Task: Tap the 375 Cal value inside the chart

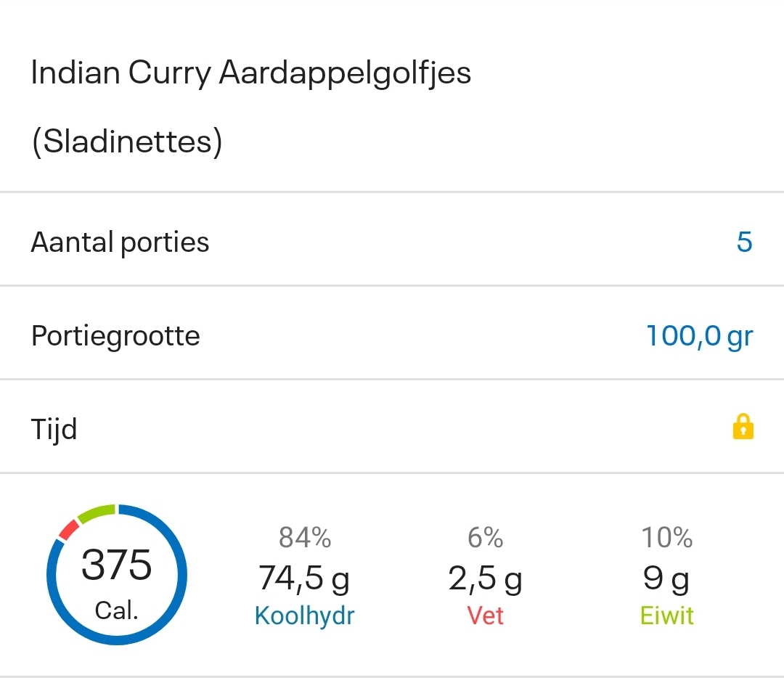Action: coord(116,568)
